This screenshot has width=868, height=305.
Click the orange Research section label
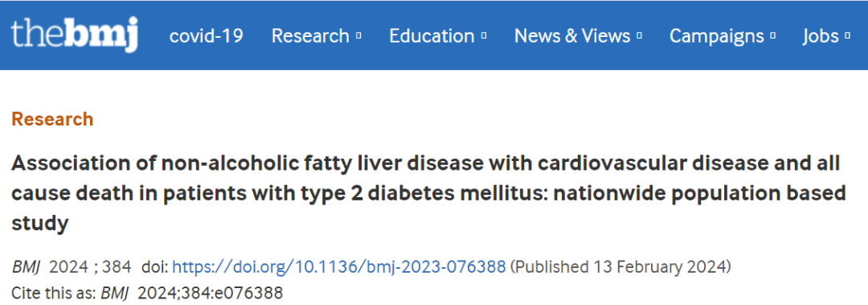52,119
